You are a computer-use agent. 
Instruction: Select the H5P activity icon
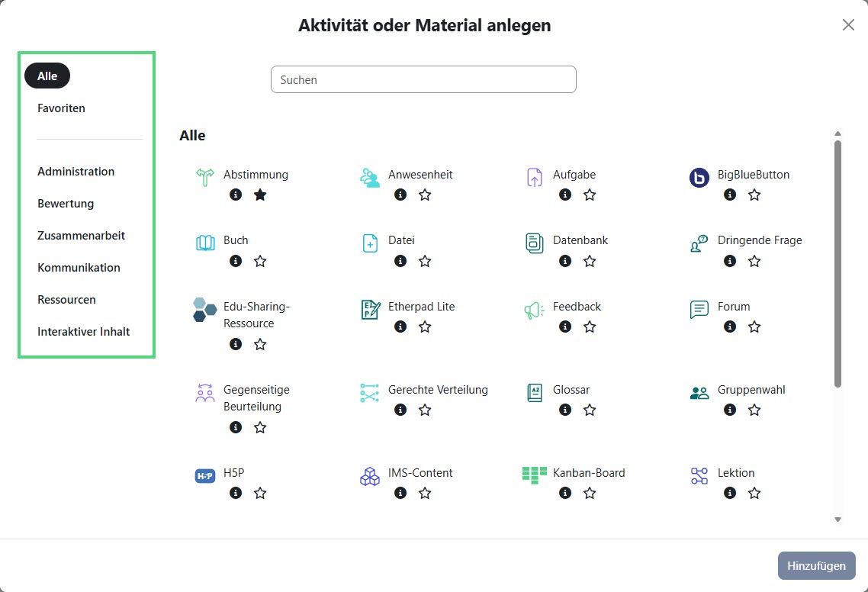pyautogui.click(x=204, y=474)
